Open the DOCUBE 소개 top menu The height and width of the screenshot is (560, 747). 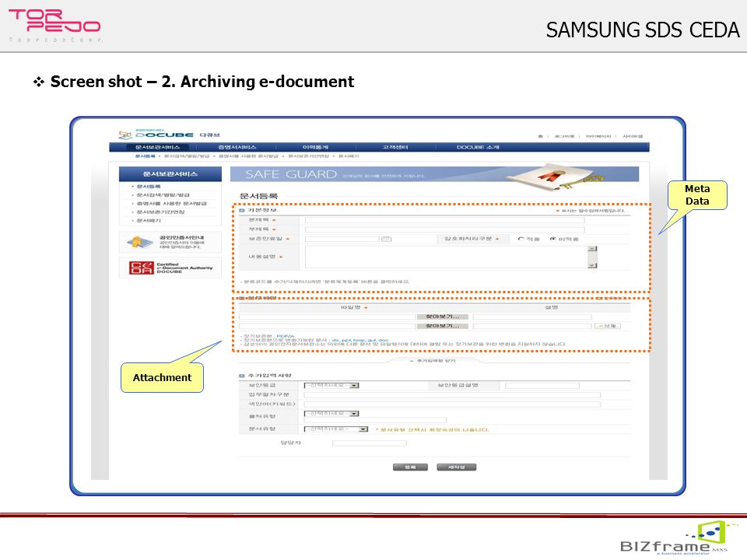click(x=478, y=147)
